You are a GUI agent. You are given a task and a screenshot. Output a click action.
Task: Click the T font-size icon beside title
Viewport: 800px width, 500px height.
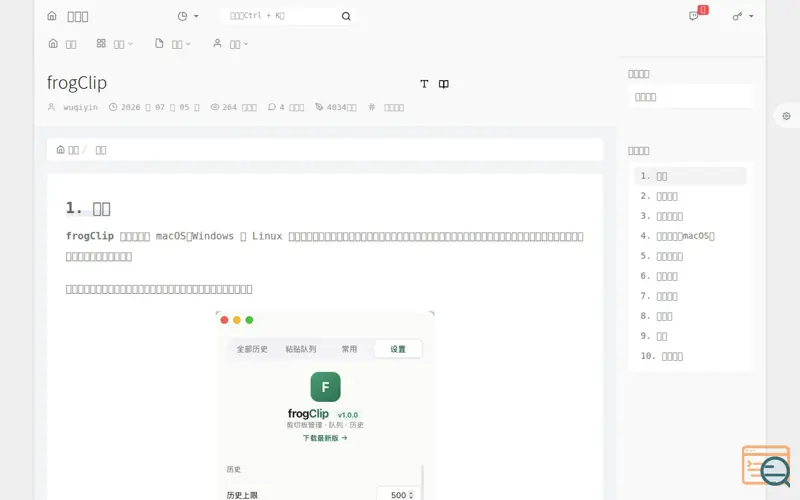(x=424, y=84)
